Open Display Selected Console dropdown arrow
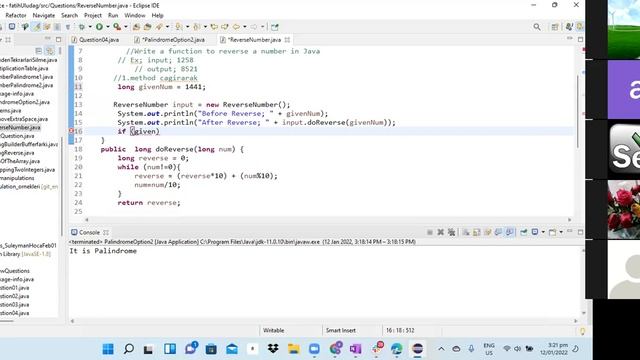 [543, 232]
